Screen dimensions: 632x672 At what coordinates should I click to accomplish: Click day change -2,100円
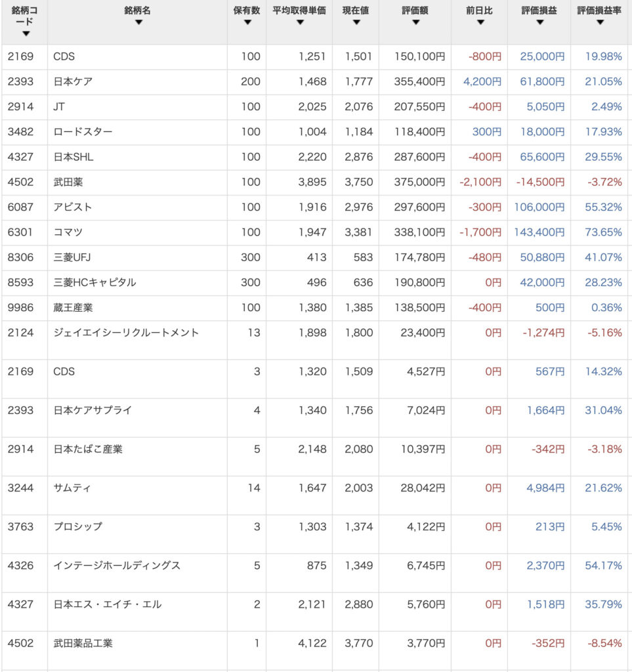480,182
